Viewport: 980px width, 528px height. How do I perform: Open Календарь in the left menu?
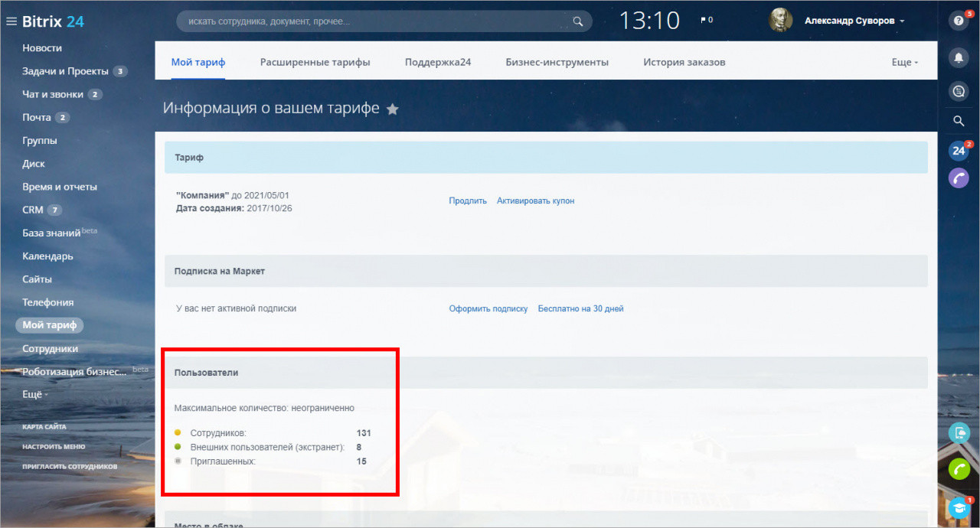pyautogui.click(x=47, y=256)
